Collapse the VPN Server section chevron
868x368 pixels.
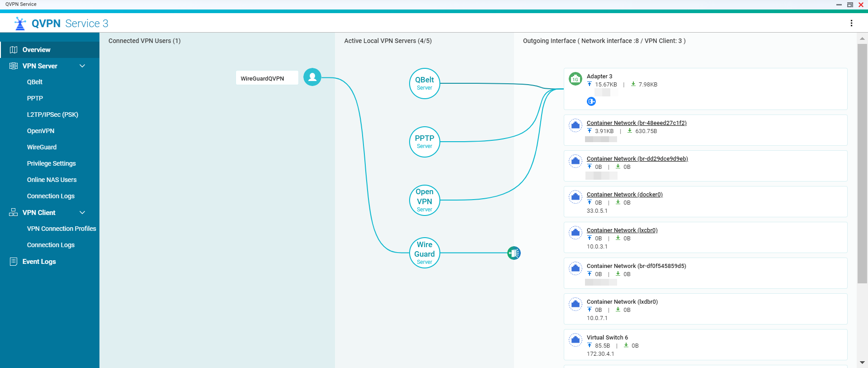pos(82,66)
